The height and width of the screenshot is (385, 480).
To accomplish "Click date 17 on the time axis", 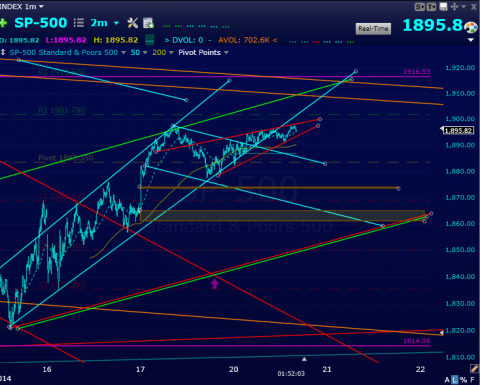I will tap(140, 369).
